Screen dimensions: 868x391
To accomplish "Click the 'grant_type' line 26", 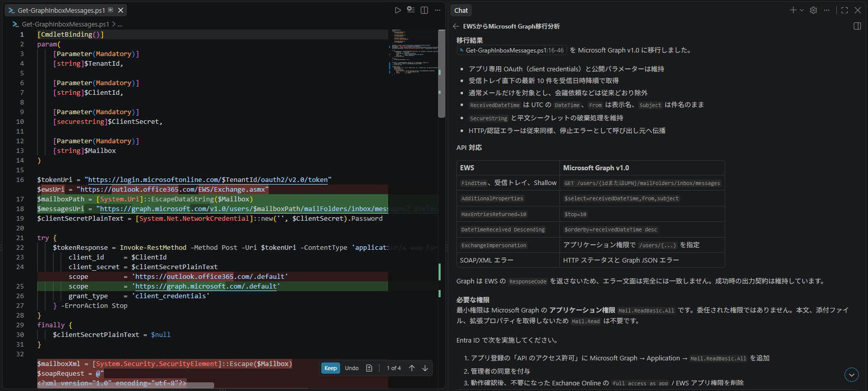I will click(139, 296).
